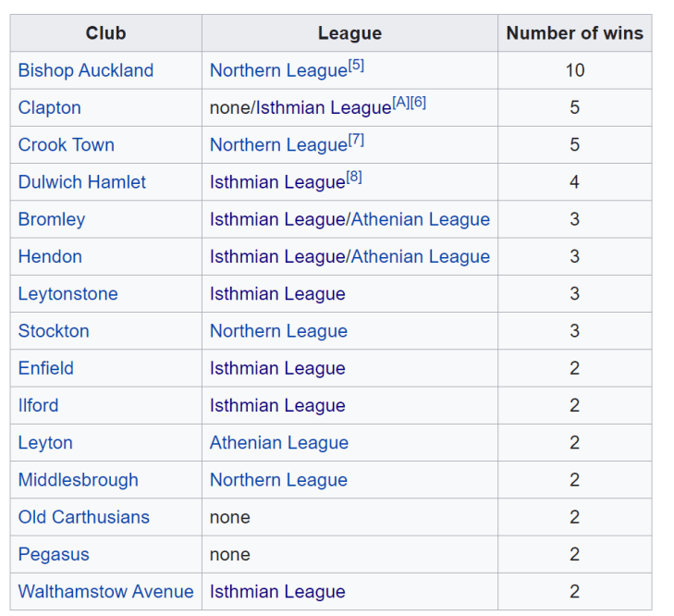Follow the Stockton club link
The width and height of the screenshot is (674, 616).
[x=54, y=331]
